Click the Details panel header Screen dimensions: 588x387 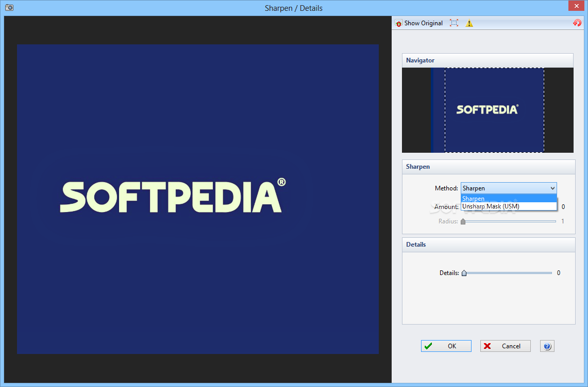[489, 245]
